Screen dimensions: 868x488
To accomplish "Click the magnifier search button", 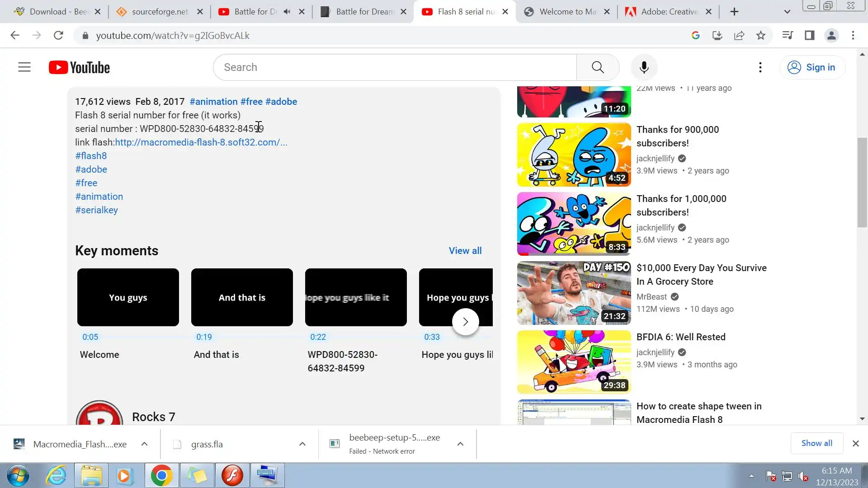I will pyautogui.click(x=598, y=67).
